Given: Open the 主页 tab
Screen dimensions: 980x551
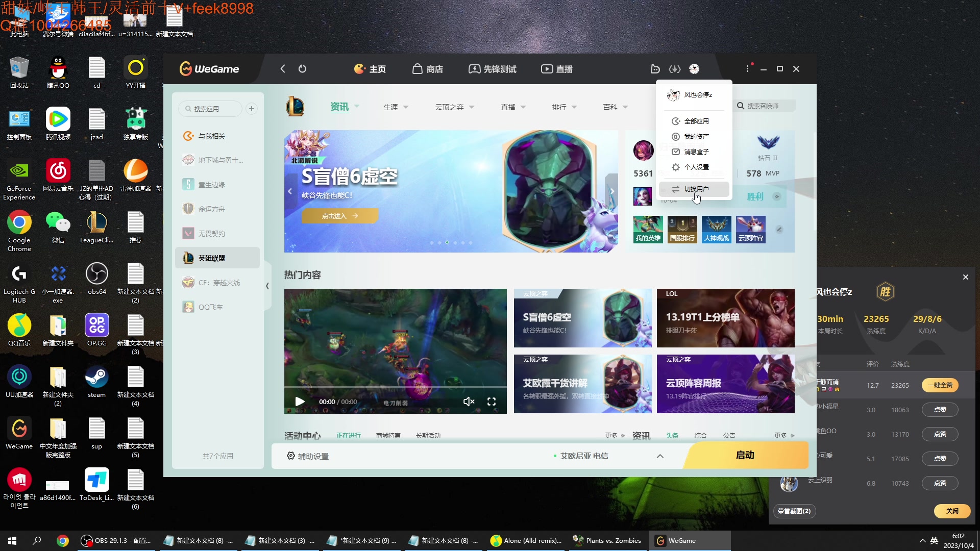Looking at the screenshot, I should point(370,69).
